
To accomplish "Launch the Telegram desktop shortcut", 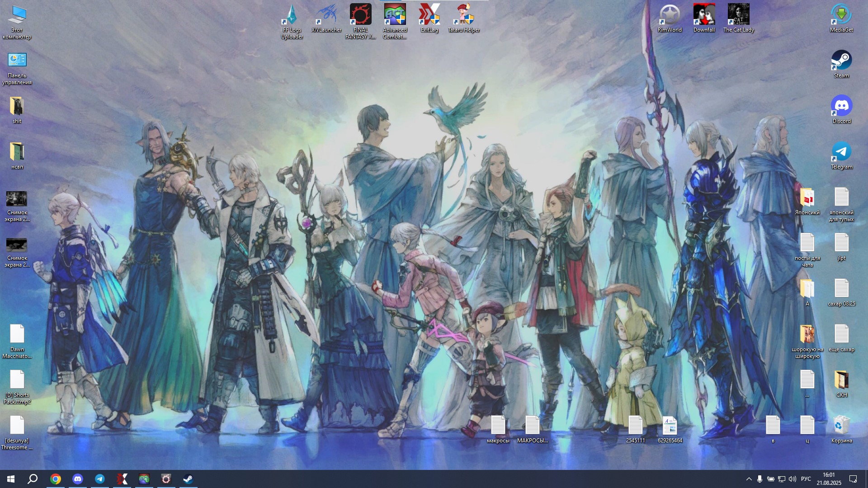I will coord(842,155).
